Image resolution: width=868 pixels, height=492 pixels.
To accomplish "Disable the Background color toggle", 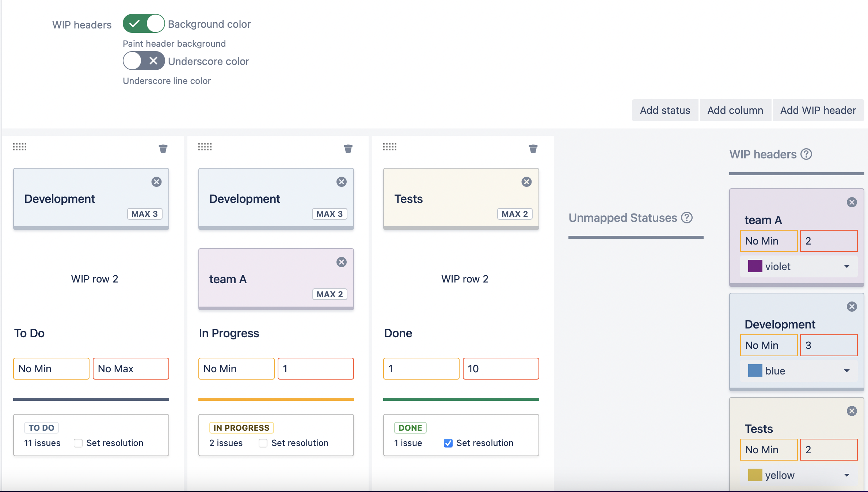I will [x=144, y=24].
